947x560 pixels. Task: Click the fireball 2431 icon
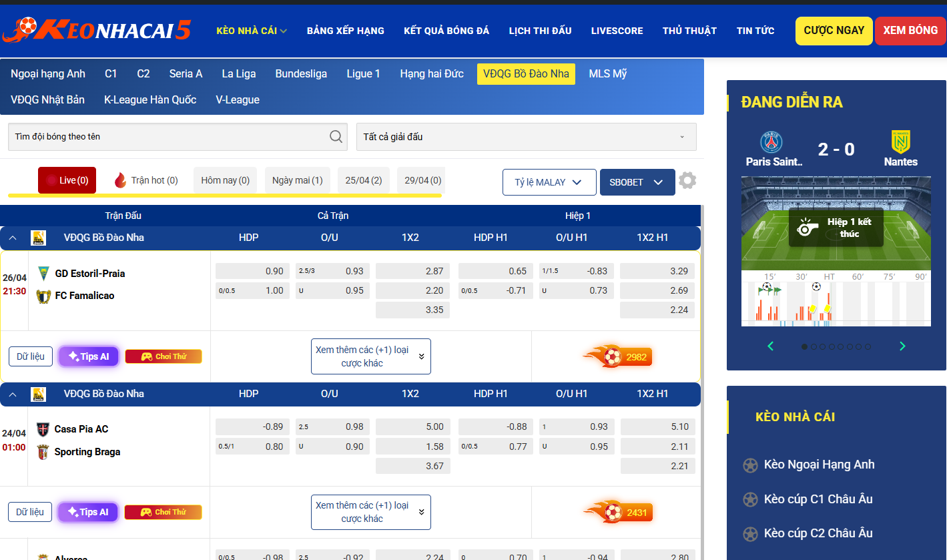(617, 513)
